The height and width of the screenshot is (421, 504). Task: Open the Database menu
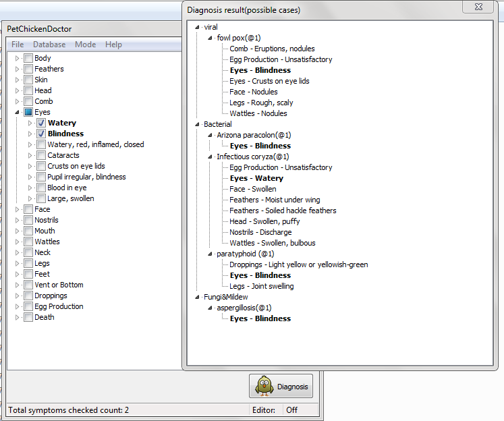pos(49,45)
